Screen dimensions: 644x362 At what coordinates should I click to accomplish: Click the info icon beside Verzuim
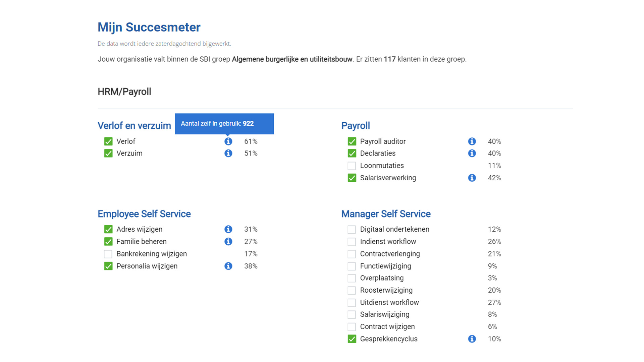coord(228,153)
